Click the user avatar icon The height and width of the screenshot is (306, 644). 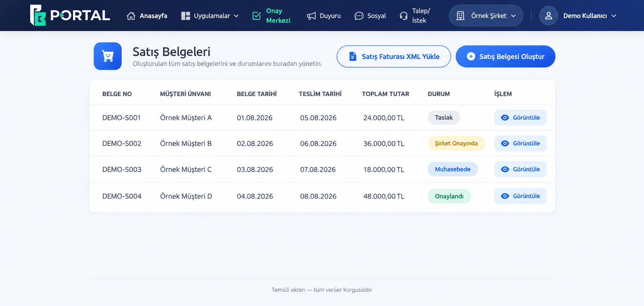pos(549,16)
